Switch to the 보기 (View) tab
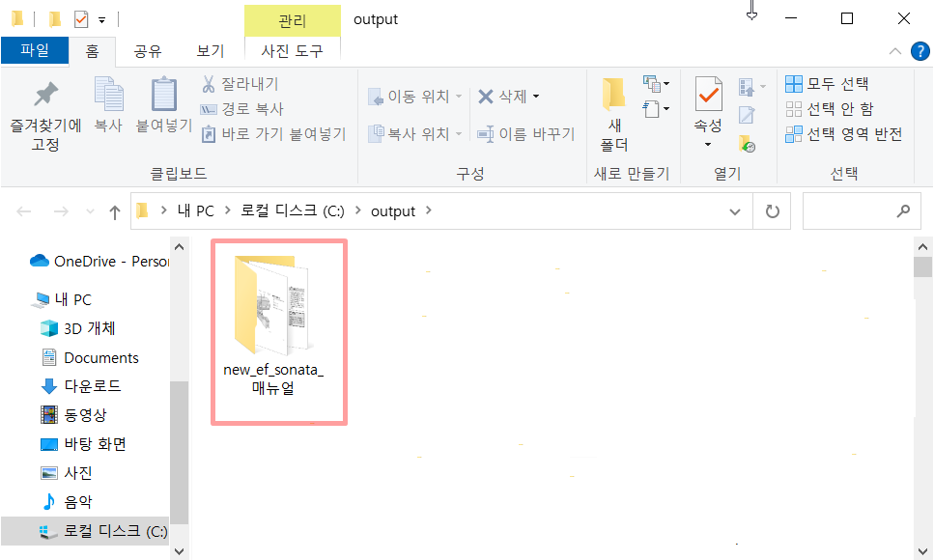Viewport: 934px width, 560px height. [211, 51]
